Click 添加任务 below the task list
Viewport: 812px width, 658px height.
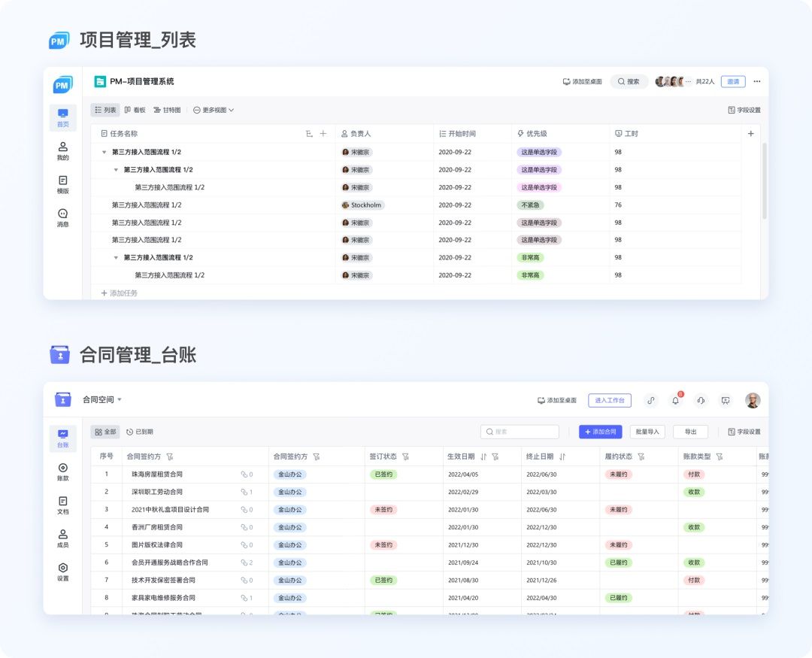pyautogui.click(x=119, y=293)
